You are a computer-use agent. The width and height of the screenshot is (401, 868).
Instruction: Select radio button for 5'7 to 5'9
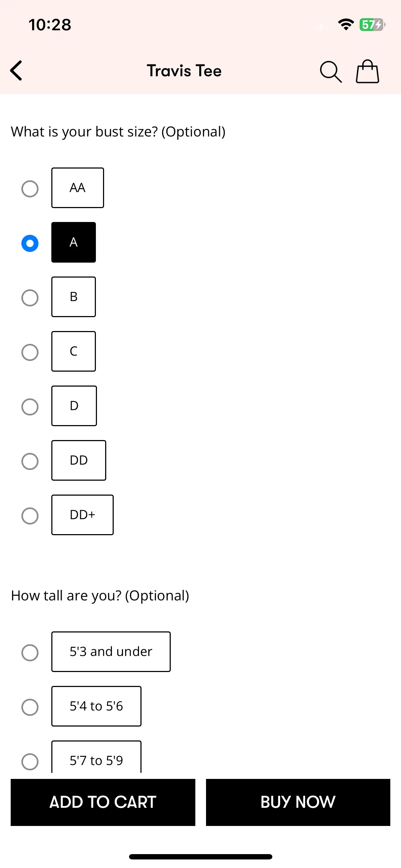[x=30, y=761]
